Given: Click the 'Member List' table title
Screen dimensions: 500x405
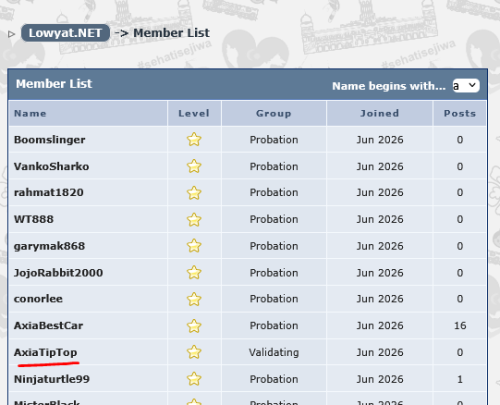Looking at the screenshot, I should (54, 84).
